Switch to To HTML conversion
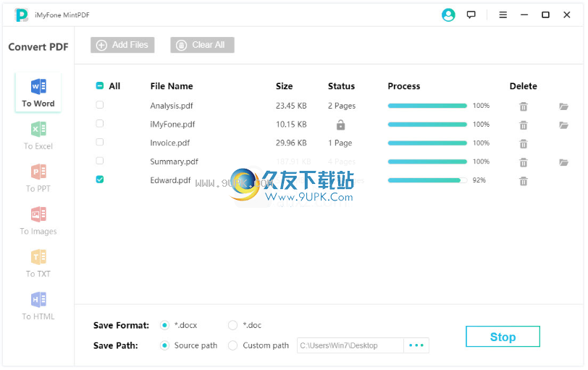The height and width of the screenshot is (370, 588). click(x=38, y=306)
